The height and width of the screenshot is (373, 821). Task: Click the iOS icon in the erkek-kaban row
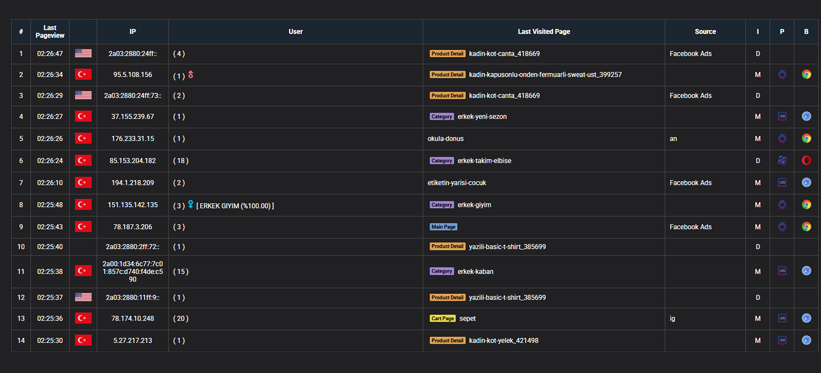click(x=782, y=271)
